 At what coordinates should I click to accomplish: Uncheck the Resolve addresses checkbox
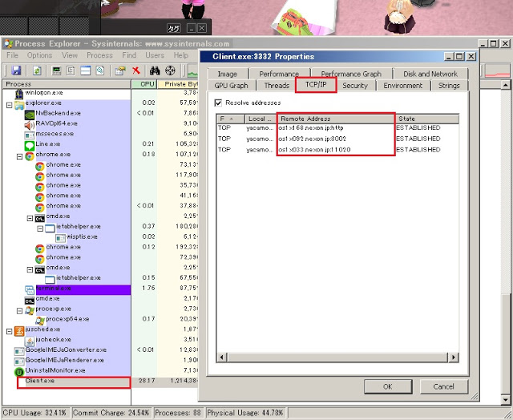218,103
